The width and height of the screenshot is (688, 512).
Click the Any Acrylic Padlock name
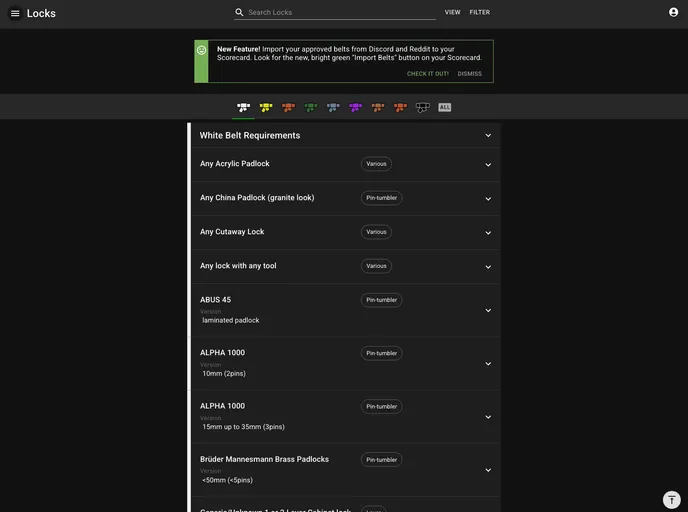(235, 164)
